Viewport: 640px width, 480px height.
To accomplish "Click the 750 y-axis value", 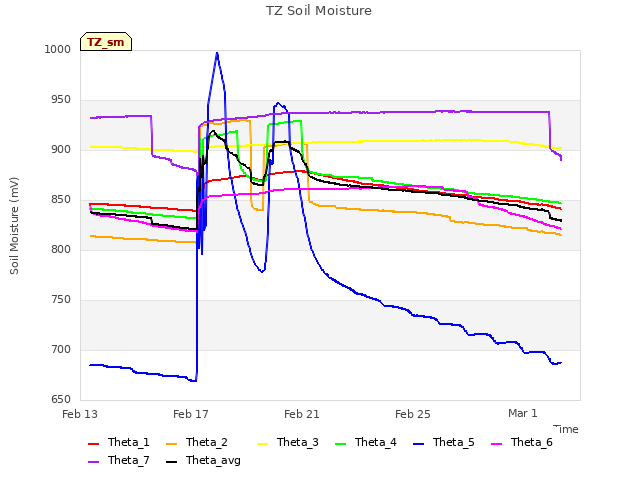I will click(61, 300).
